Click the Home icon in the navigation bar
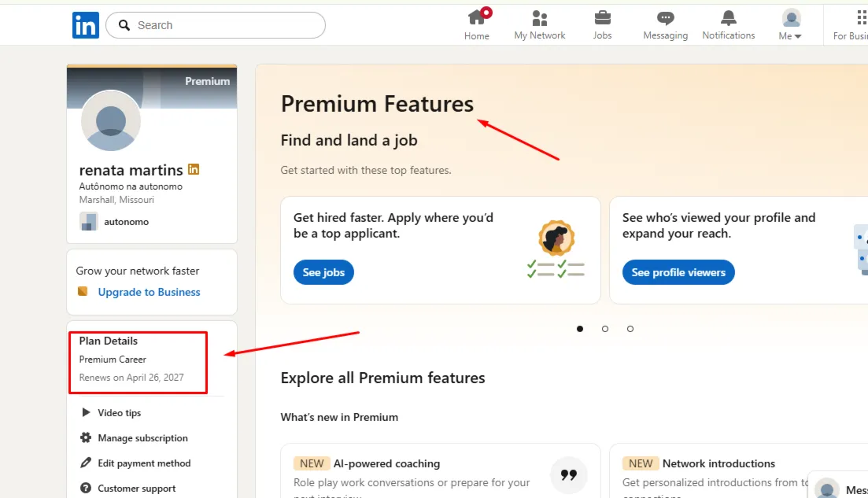The height and width of the screenshot is (498, 868). click(x=477, y=18)
